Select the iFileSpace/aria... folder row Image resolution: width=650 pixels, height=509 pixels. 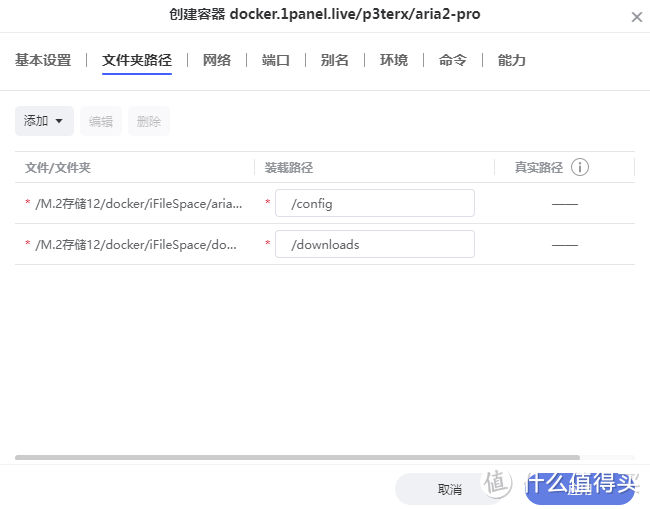325,203
